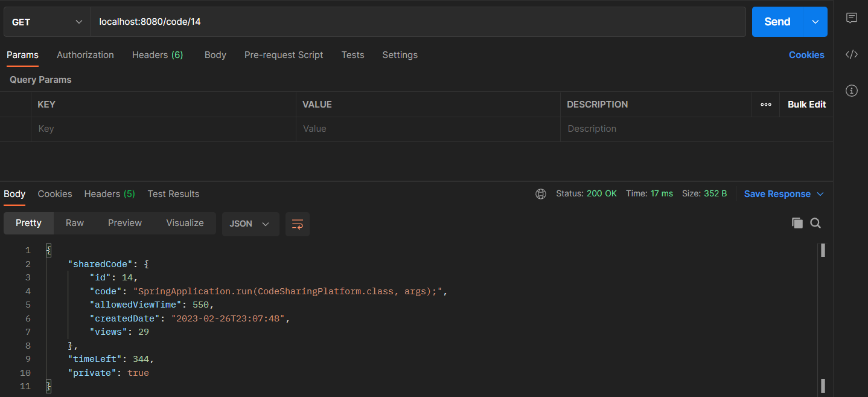Screen dimensions: 868x397
Task: Open the GET method dropdown
Action: click(47, 22)
